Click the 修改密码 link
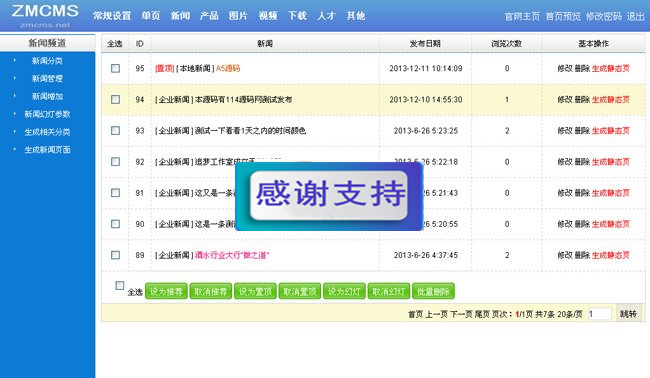Image resolution: width=650 pixels, height=378 pixels. click(604, 17)
